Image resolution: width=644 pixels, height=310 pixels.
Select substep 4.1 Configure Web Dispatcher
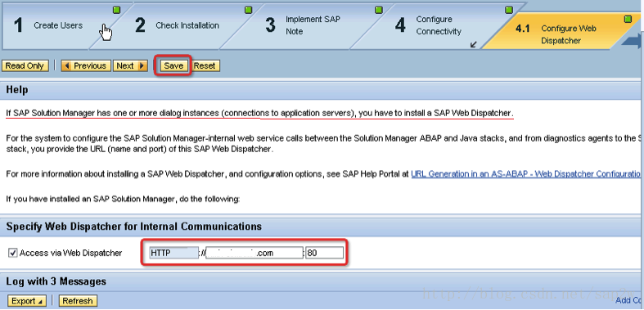click(569, 34)
